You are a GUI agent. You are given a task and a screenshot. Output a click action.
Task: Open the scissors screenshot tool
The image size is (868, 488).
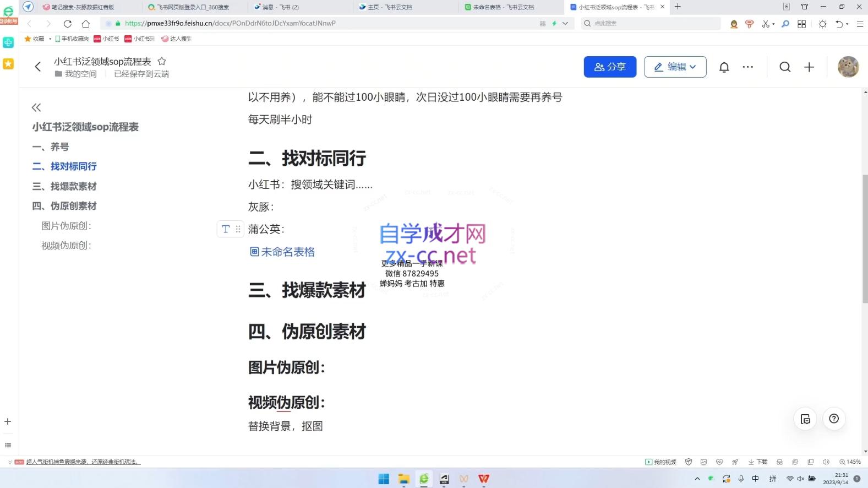pos(766,24)
